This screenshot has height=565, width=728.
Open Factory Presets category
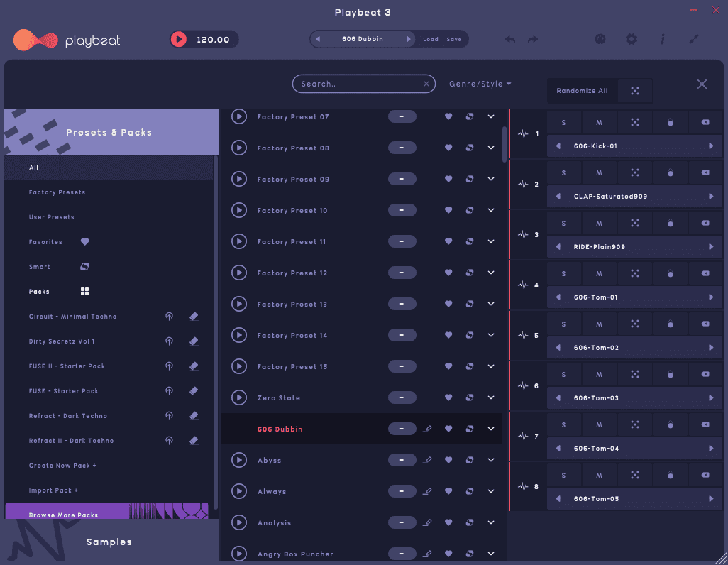[57, 192]
